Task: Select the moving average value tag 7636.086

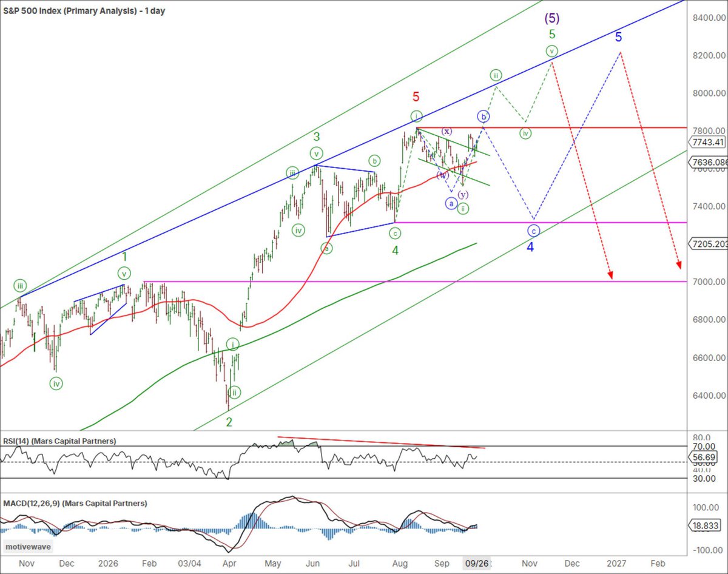Action: click(709, 163)
